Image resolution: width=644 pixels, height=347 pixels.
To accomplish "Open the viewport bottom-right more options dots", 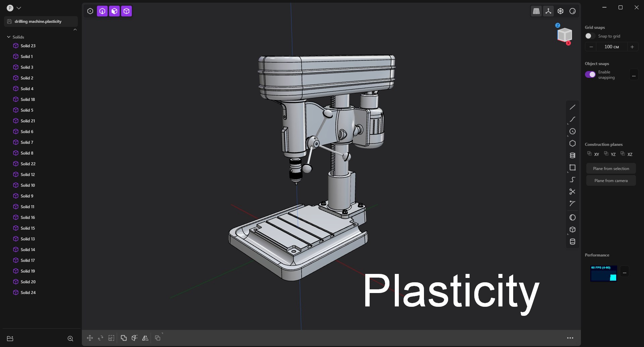I will tap(570, 338).
